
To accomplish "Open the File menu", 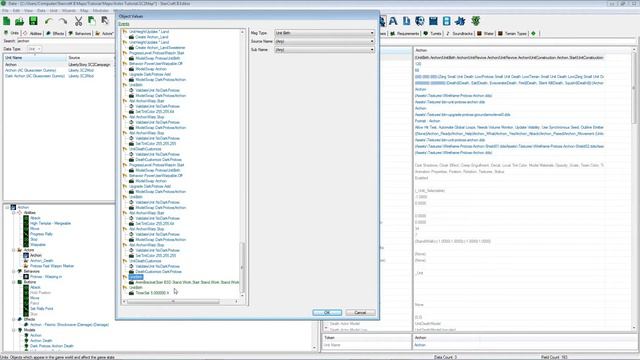I will coord(5,11).
